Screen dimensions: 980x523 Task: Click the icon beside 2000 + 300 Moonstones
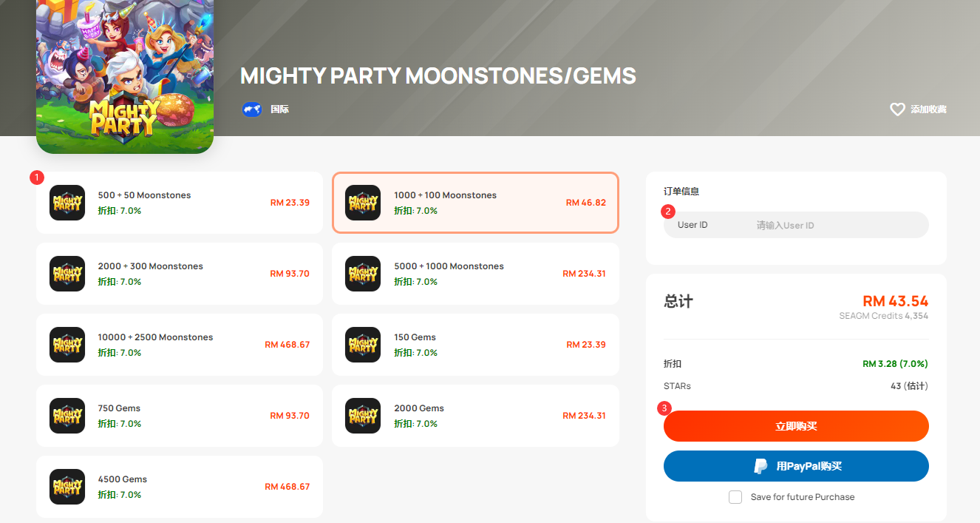(x=67, y=274)
